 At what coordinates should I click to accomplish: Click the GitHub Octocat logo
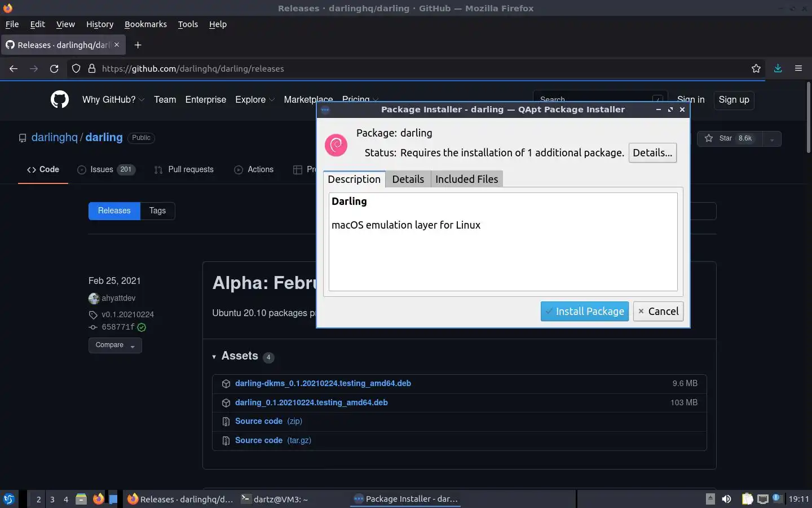(x=60, y=99)
